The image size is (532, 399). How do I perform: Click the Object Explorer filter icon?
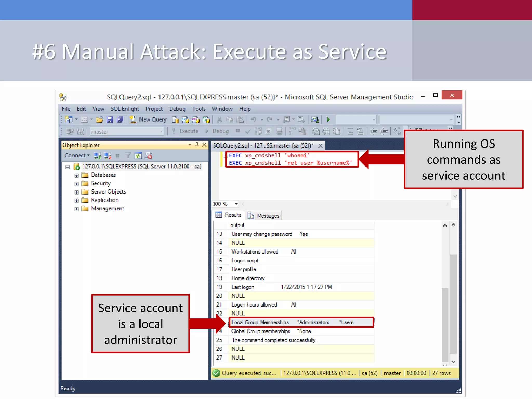(x=128, y=156)
